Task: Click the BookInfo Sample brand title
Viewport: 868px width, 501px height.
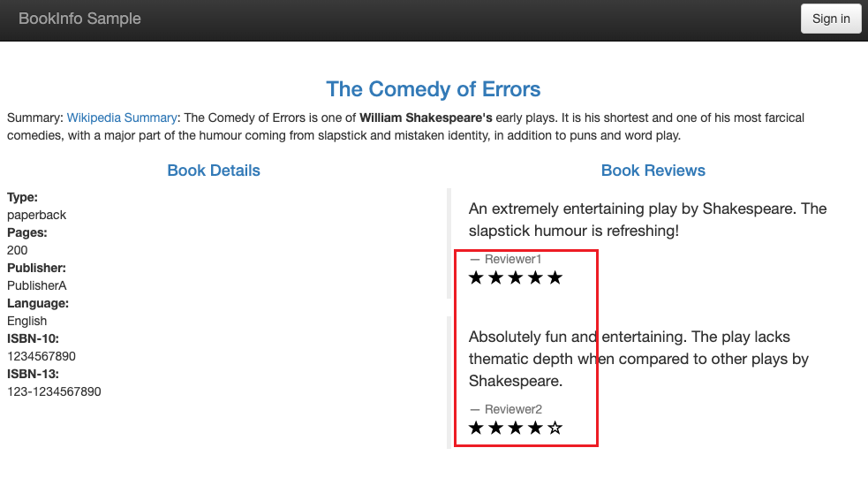Action: click(79, 19)
